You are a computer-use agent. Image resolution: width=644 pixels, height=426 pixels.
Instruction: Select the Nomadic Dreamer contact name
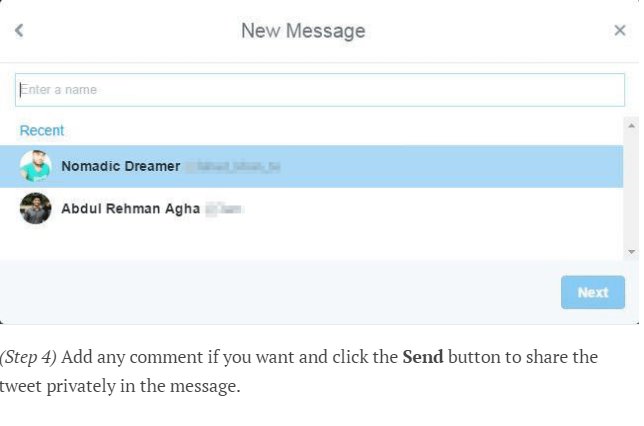[x=121, y=166]
